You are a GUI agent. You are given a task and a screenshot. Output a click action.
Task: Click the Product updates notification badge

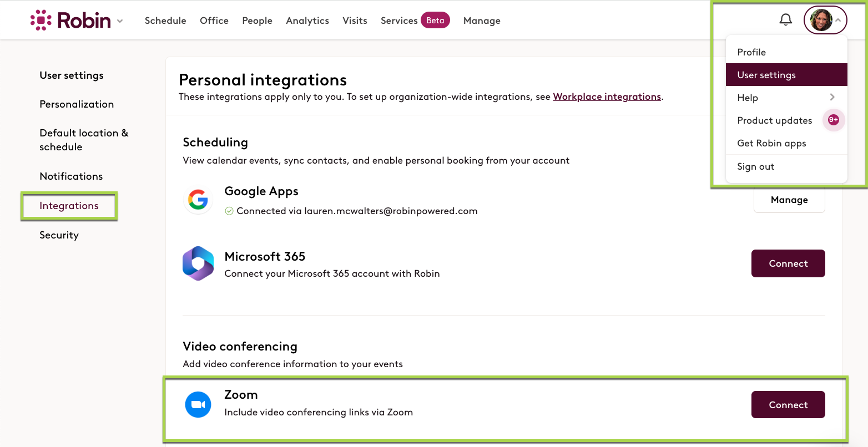(x=833, y=120)
